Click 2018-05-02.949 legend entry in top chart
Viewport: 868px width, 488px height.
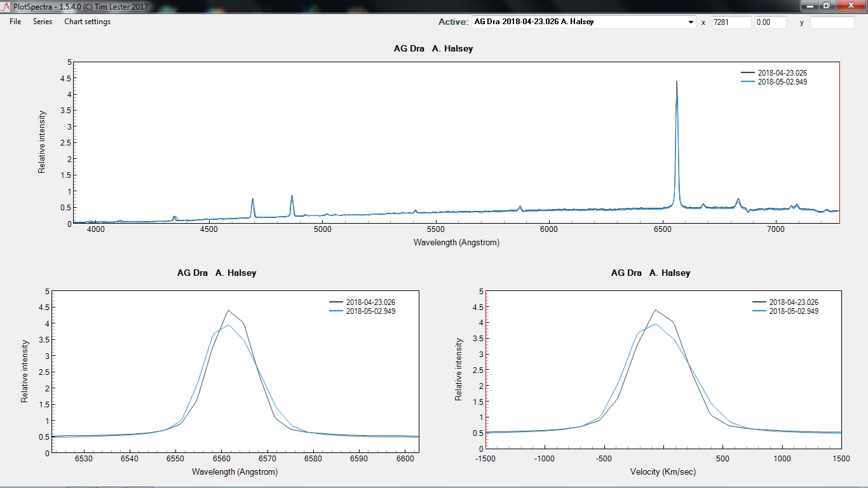coord(782,82)
